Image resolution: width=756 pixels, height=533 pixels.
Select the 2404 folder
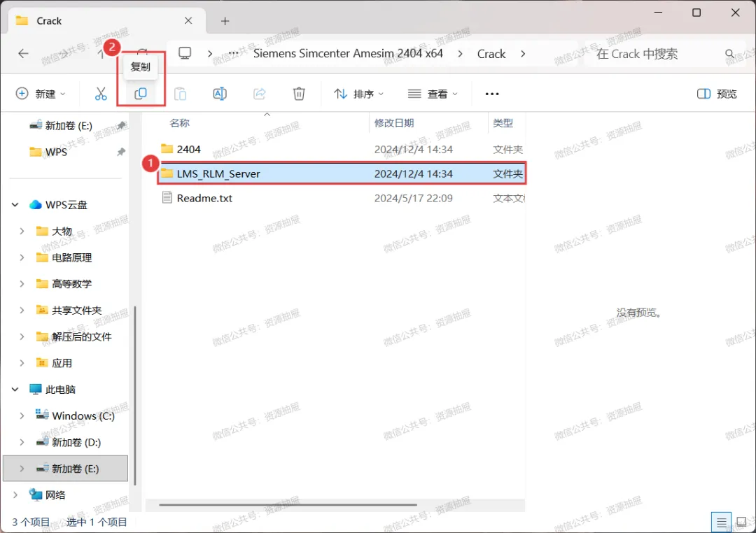[x=342, y=150]
